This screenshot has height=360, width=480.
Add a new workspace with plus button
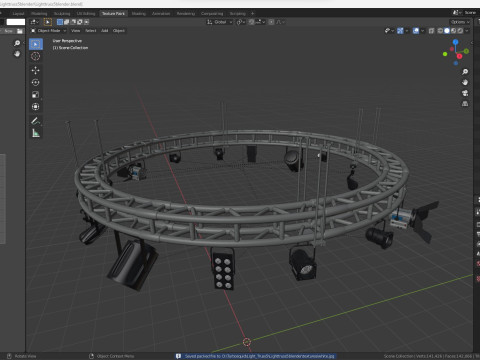(252, 14)
